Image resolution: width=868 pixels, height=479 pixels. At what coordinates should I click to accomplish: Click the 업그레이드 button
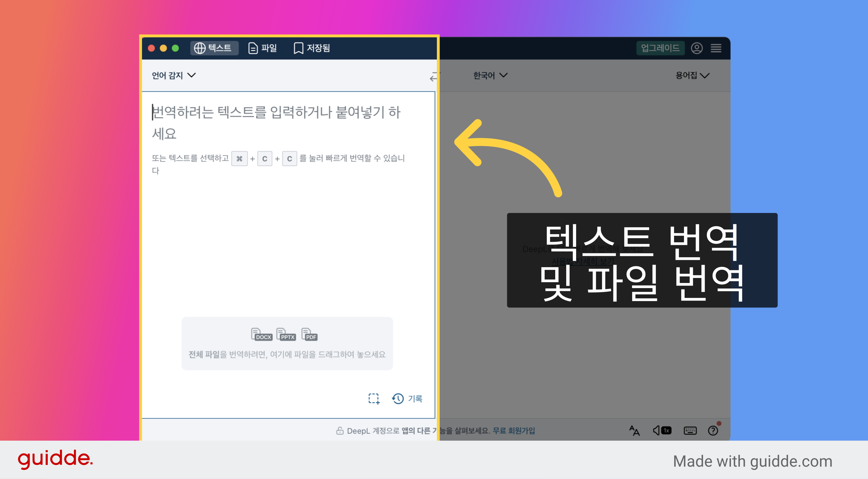660,48
